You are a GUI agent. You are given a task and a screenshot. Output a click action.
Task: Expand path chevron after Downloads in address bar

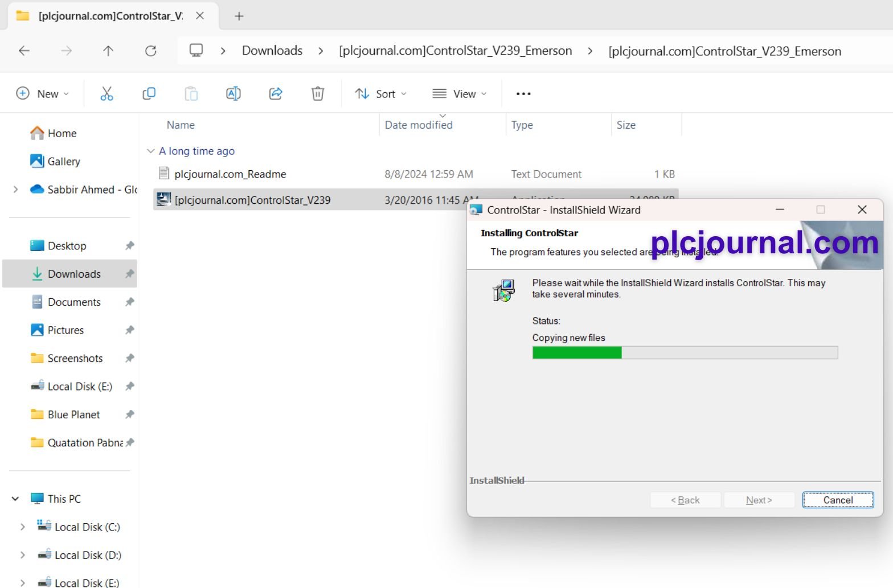coord(321,51)
